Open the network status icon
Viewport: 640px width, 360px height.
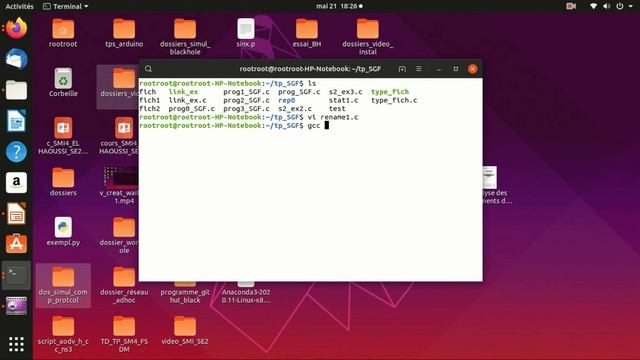click(x=594, y=6)
